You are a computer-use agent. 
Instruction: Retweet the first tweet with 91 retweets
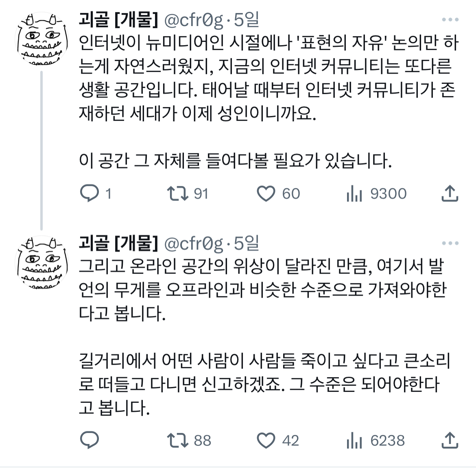(x=178, y=194)
